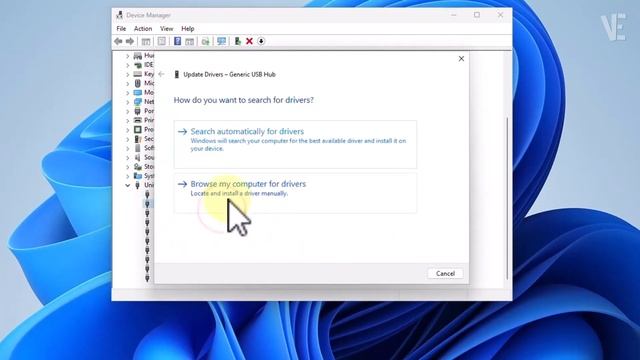Click the keyboard icon beside Key entry
Viewport: 640px width, 360px height.
(x=138, y=74)
